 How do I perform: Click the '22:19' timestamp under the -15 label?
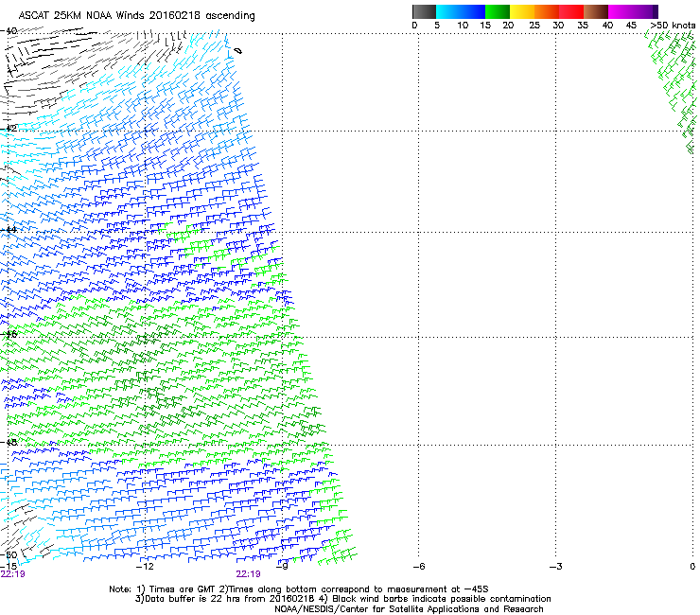tap(13, 574)
